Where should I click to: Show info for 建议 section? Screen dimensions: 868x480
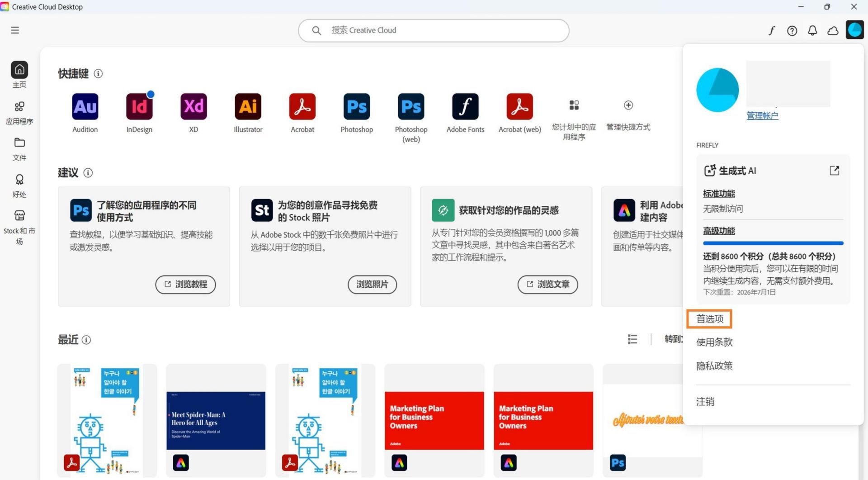coord(88,173)
